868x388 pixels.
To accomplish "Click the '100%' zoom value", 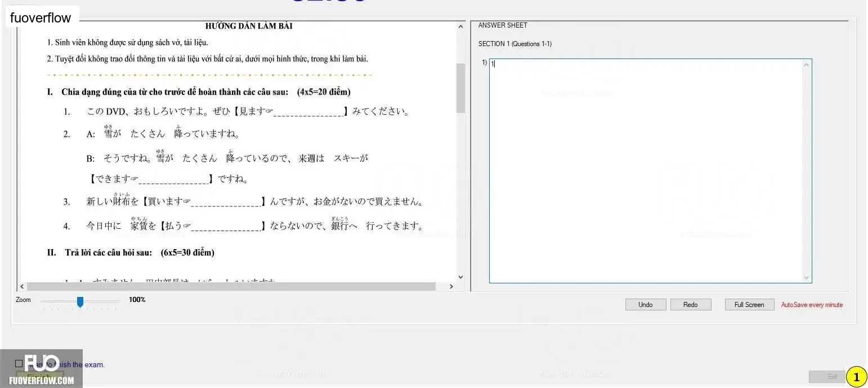I will click(137, 300).
